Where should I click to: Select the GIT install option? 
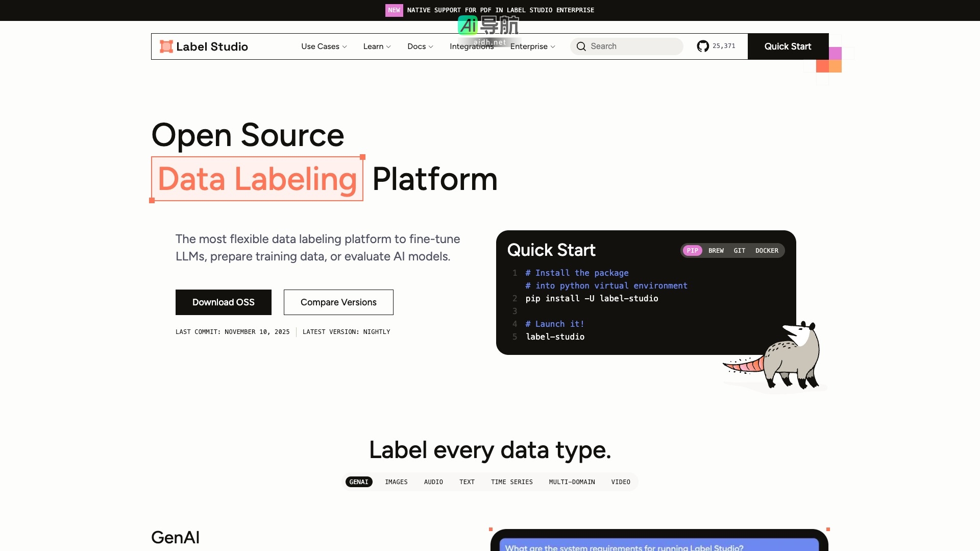739,251
